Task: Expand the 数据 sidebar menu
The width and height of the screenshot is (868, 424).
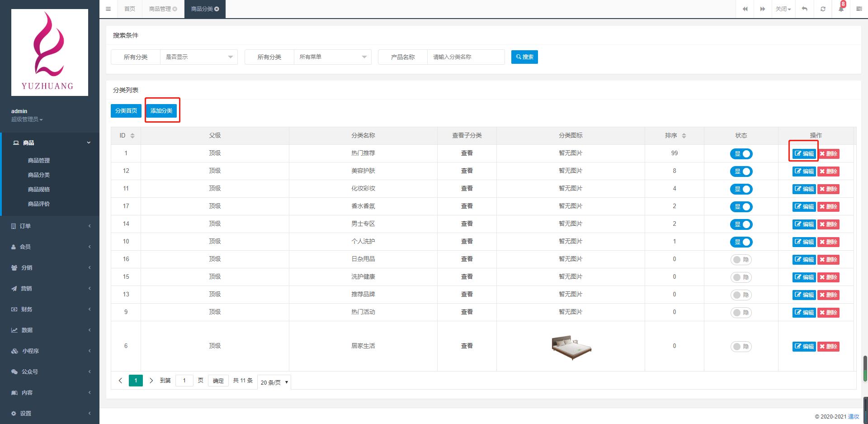Action: [x=50, y=330]
